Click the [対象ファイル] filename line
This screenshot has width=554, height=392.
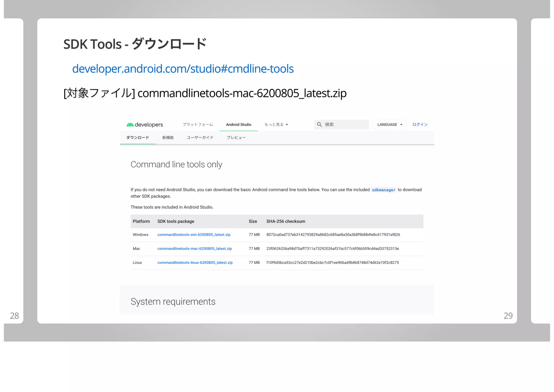coord(205,93)
